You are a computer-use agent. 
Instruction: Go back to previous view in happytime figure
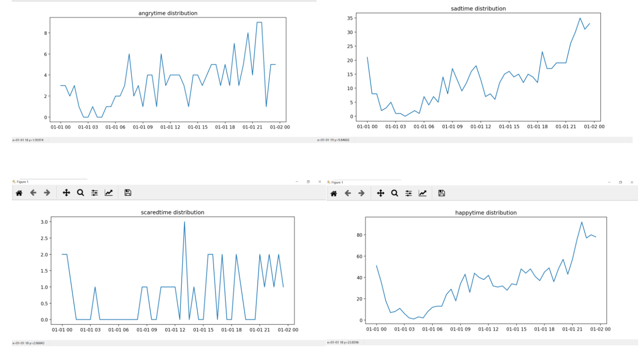click(x=348, y=193)
